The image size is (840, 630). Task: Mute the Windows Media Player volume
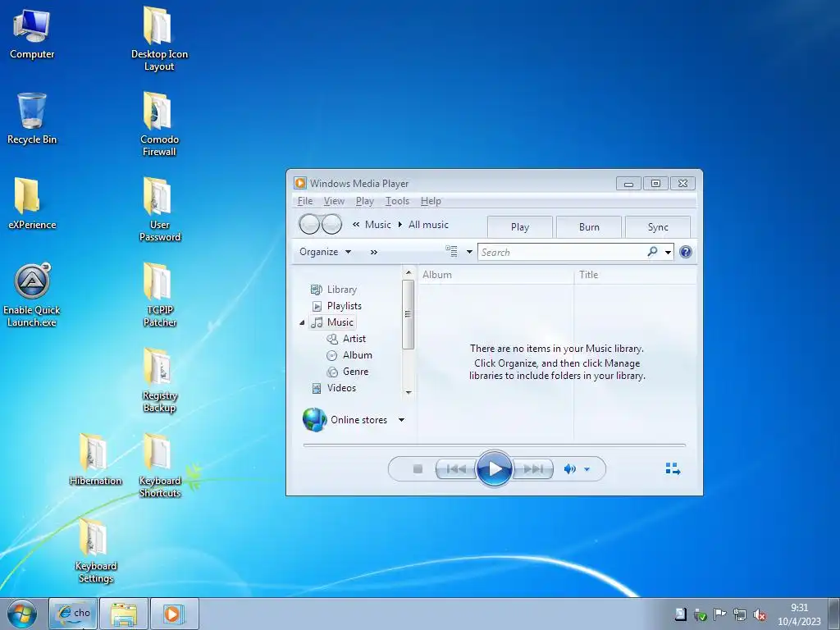point(569,469)
